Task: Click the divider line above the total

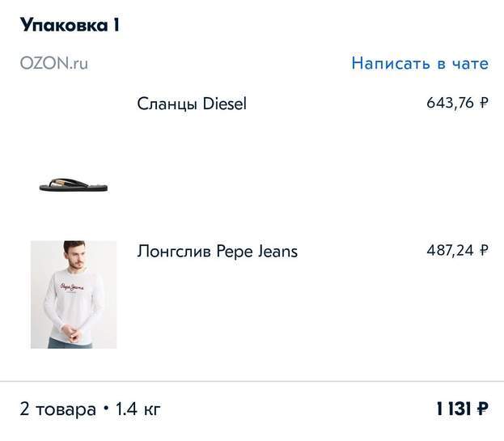Action: pos(252,380)
